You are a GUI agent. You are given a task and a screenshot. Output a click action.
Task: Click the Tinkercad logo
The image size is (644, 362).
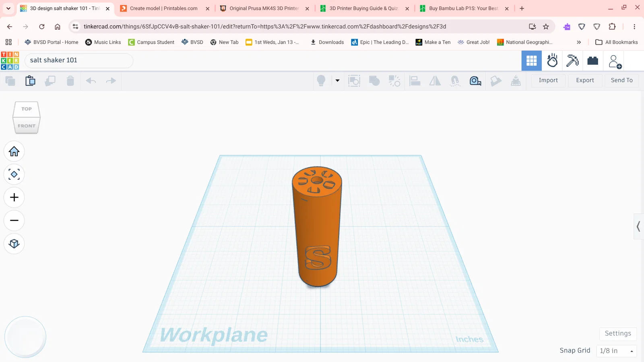[10, 60]
